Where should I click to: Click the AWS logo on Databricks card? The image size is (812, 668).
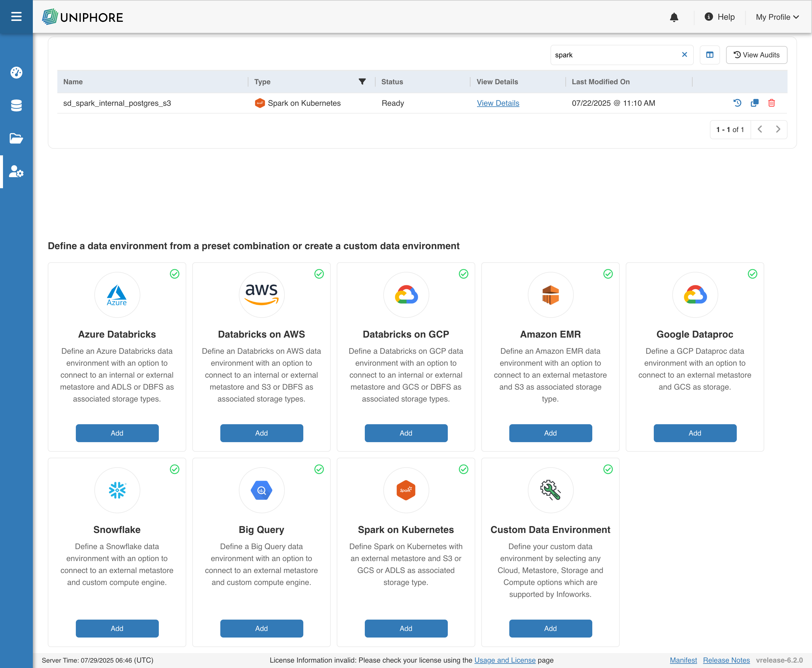click(x=262, y=295)
